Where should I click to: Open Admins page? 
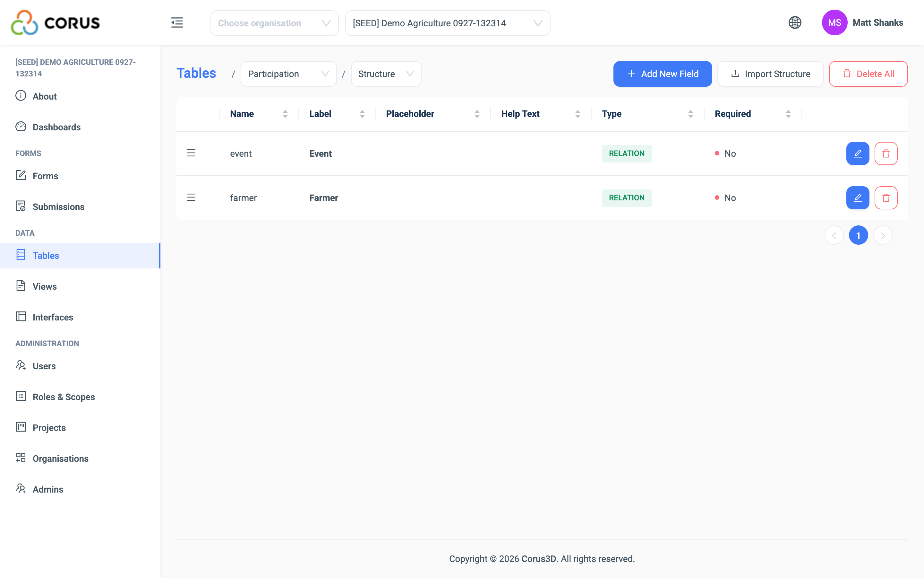point(80,489)
